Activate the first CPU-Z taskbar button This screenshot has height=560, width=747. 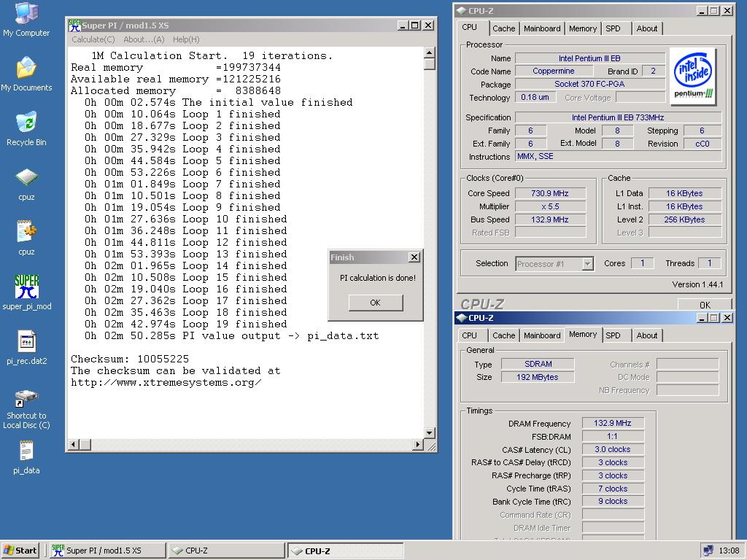point(226,551)
